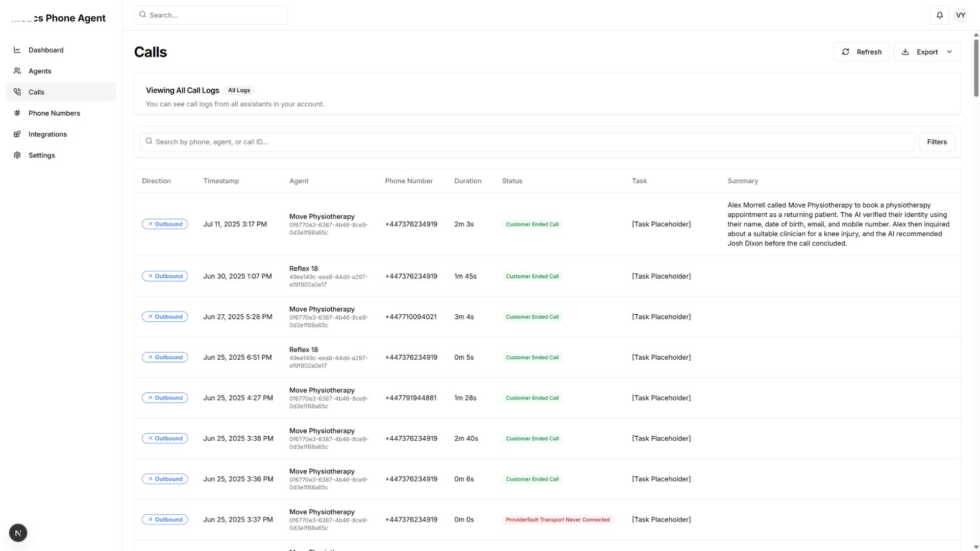Click the Integrations blocks icon
This screenshot has width=980, height=551.
pos(17,134)
